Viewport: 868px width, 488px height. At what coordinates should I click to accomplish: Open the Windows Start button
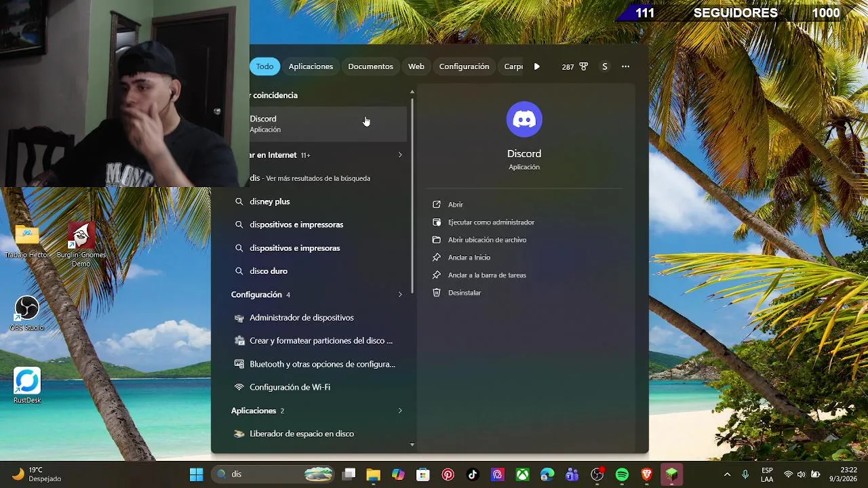point(197,474)
